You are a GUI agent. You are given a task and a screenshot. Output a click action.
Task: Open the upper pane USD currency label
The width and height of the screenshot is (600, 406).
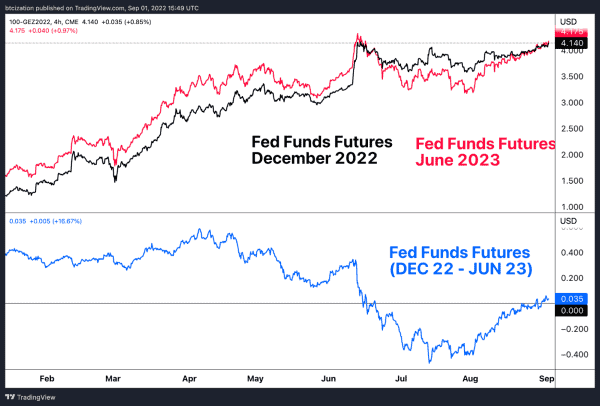[x=568, y=21]
